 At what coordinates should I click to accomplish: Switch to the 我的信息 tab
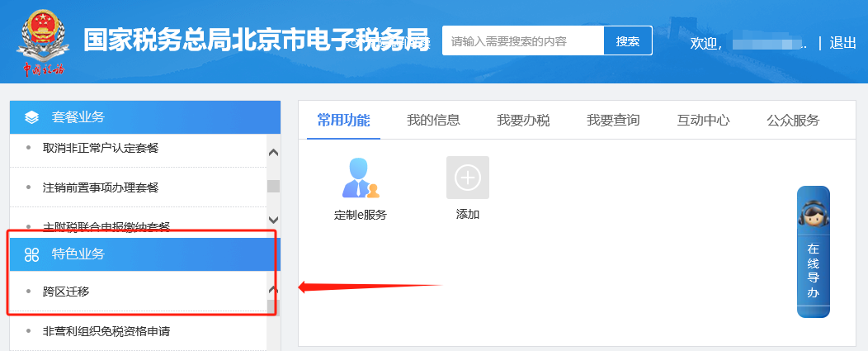433,120
